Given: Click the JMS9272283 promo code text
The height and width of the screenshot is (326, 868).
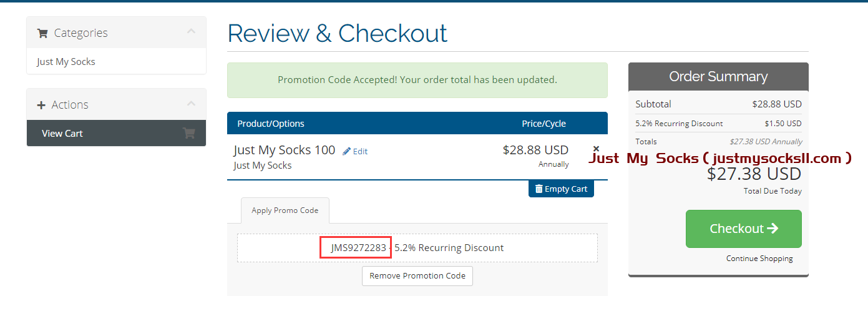Looking at the screenshot, I should 359,248.
